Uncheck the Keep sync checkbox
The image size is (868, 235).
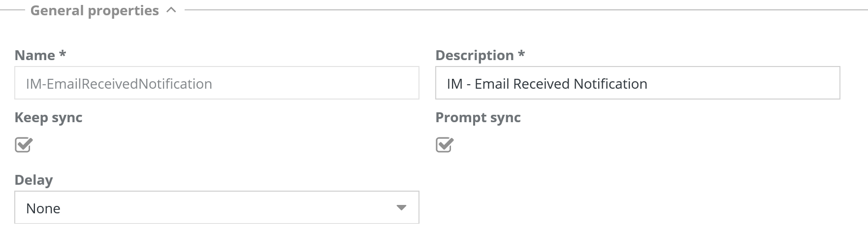[x=24, y=145]
